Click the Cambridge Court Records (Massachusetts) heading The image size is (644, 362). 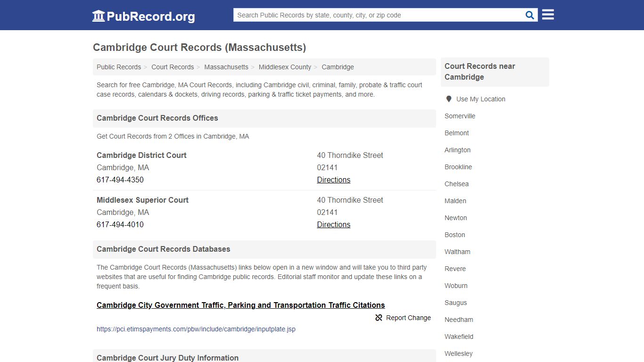(199, 47)
